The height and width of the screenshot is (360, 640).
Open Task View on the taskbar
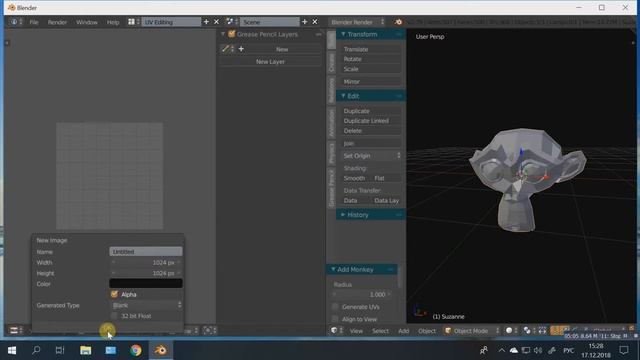[x=60, y=350]
